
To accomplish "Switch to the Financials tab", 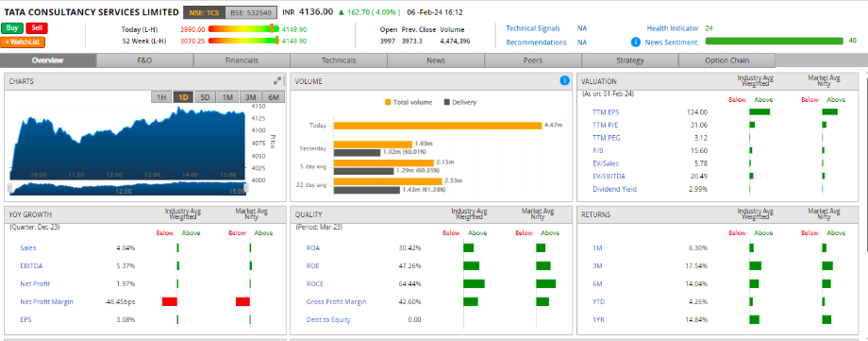I will [x=242, y=61].
